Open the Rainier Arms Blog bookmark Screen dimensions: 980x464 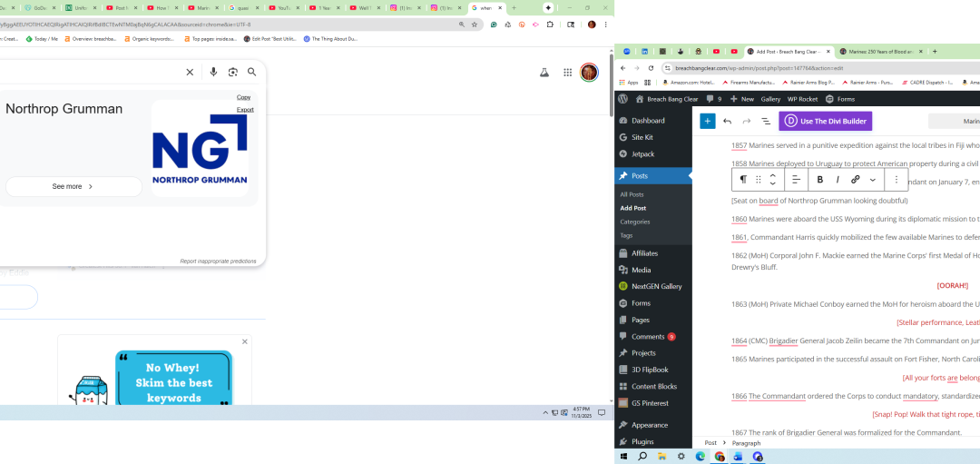pyautogui.click(x=808, y=83)
